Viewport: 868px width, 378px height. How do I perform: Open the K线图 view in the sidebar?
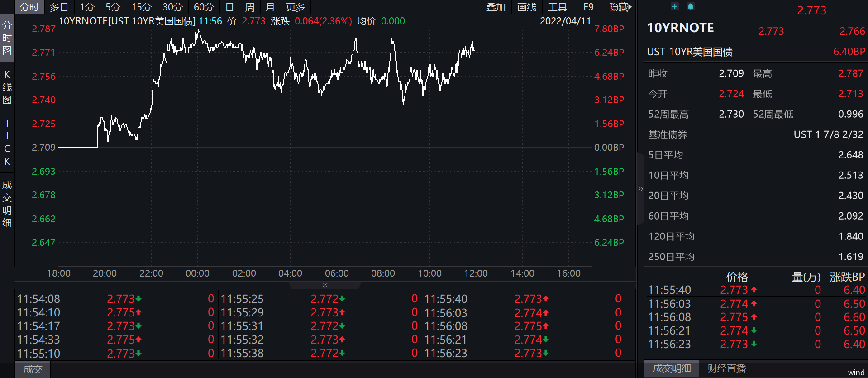coord(7,87)
